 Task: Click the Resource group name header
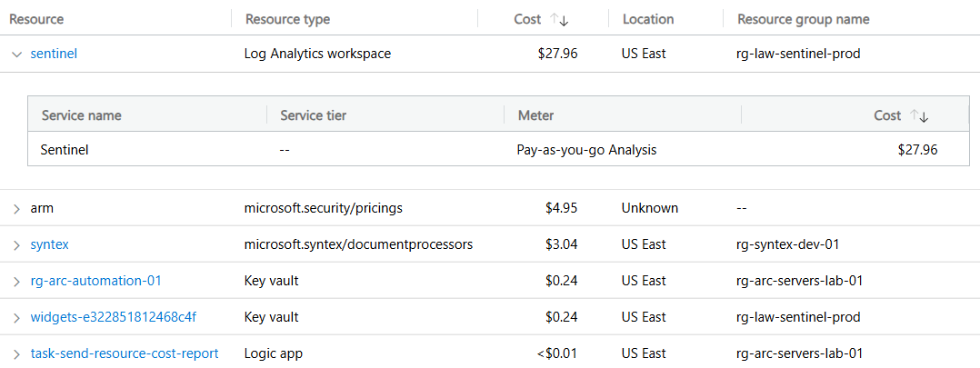803,19
